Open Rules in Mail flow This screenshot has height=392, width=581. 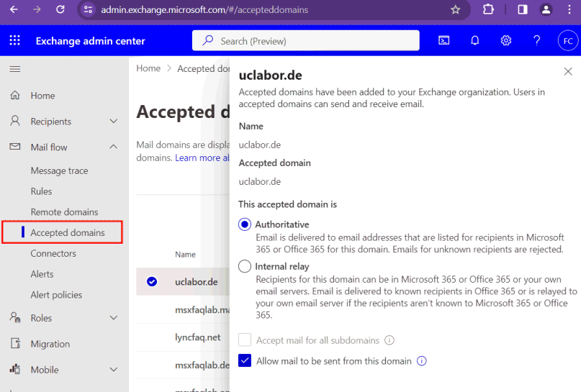coord(41,191)
